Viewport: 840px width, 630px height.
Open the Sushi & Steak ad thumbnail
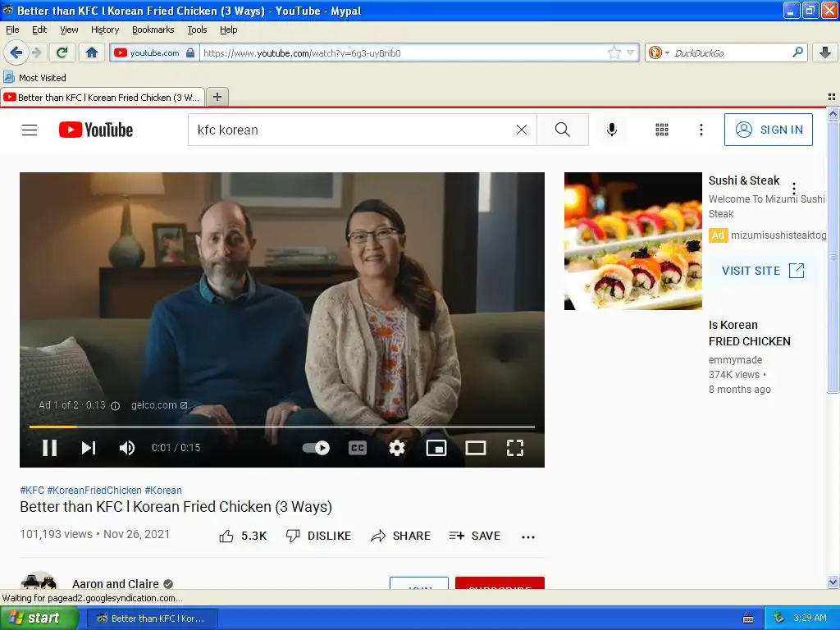(x=633, y=241)
